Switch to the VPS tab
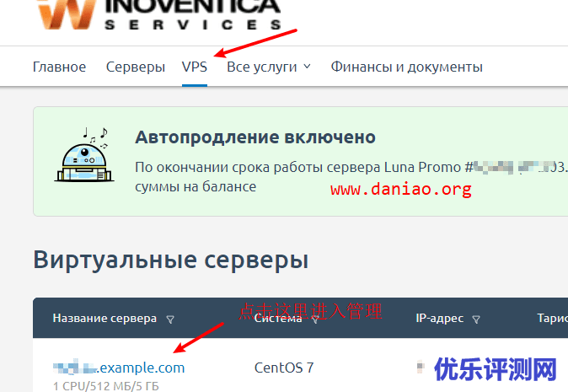568x392 pixels. pos(195,67)
